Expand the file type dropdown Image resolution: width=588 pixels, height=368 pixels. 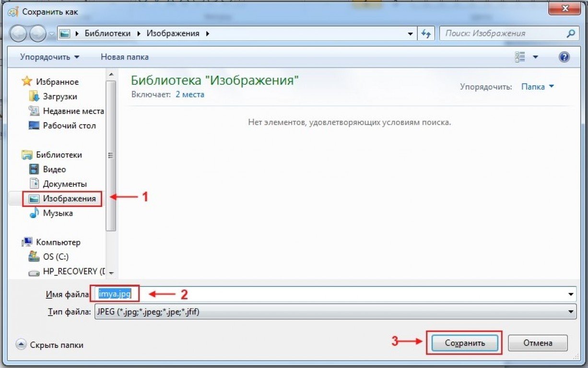tap(570, 311)
